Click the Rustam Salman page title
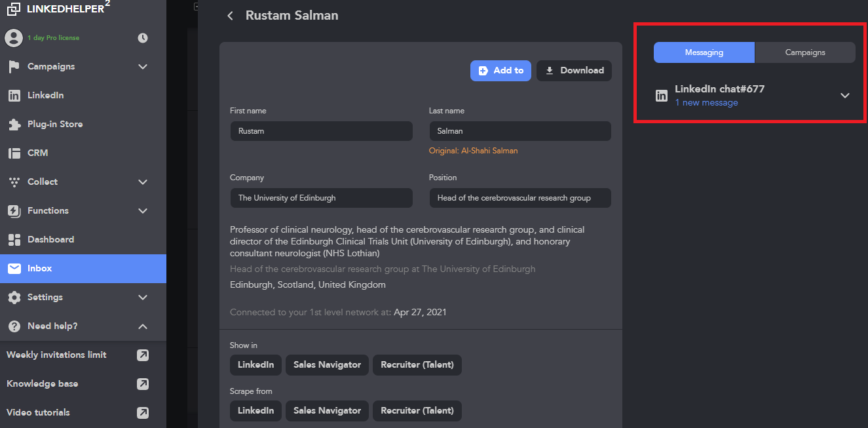 click(292, 16)
